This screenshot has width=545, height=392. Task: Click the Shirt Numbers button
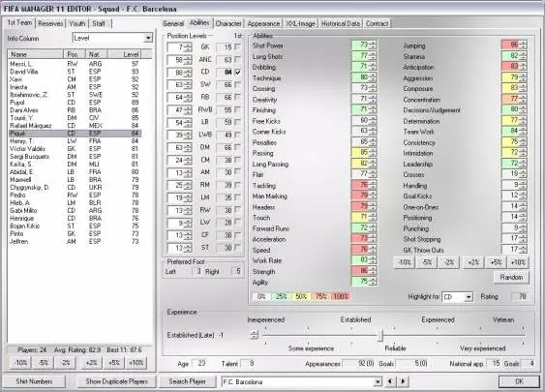[x=34, y=381]
